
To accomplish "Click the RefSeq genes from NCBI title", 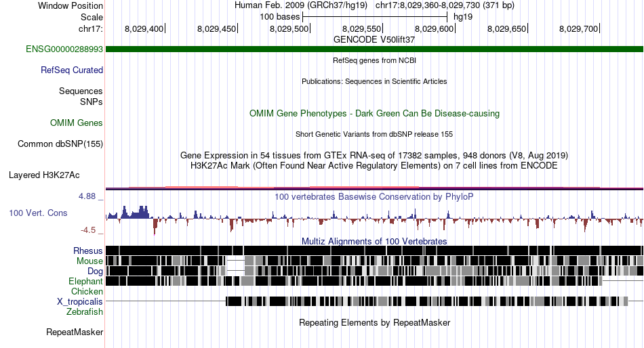I will click(x=375, y=60).
